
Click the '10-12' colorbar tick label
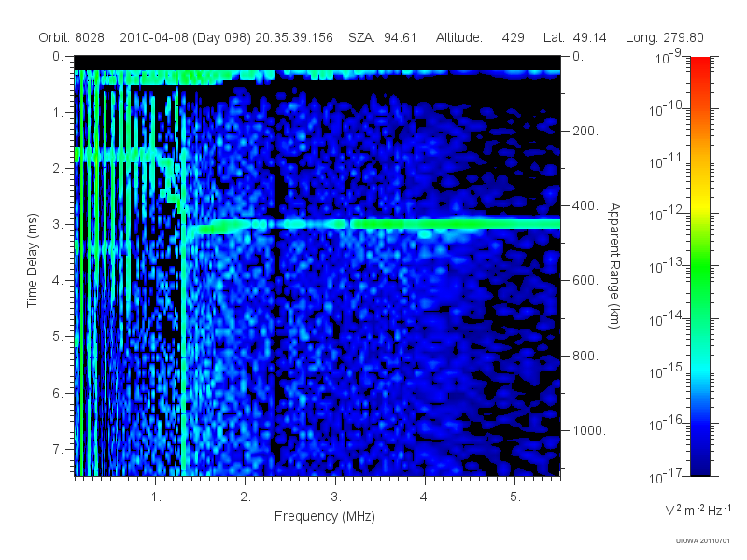[x=667, y=214]
